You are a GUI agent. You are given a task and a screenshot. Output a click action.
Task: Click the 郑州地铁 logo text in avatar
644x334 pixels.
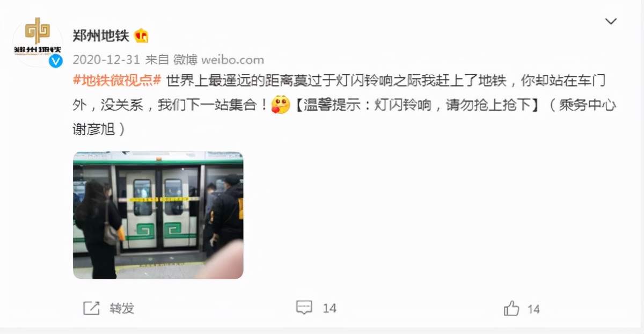pos(38,50)
